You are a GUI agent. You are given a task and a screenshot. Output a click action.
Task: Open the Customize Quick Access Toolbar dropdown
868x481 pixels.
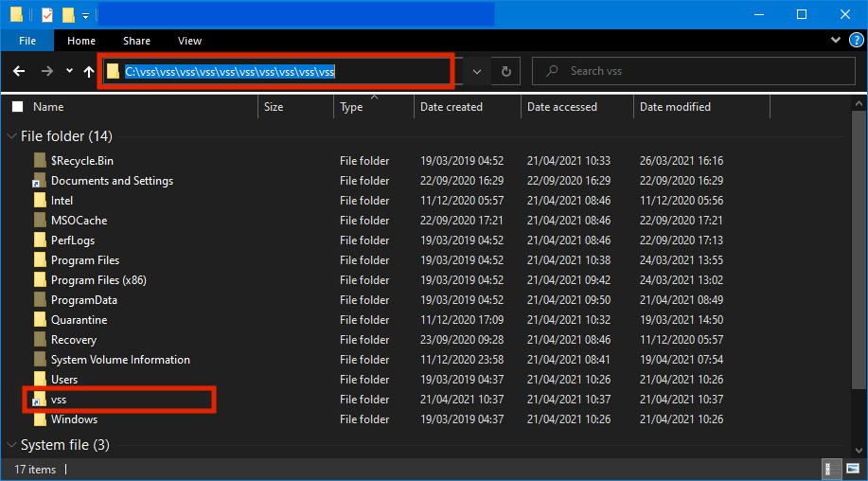tap(86, 16)
